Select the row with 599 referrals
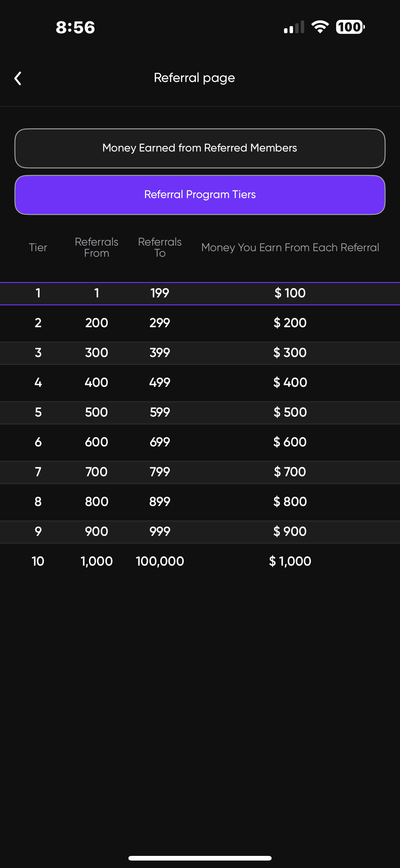 click(x=200, y=412)
